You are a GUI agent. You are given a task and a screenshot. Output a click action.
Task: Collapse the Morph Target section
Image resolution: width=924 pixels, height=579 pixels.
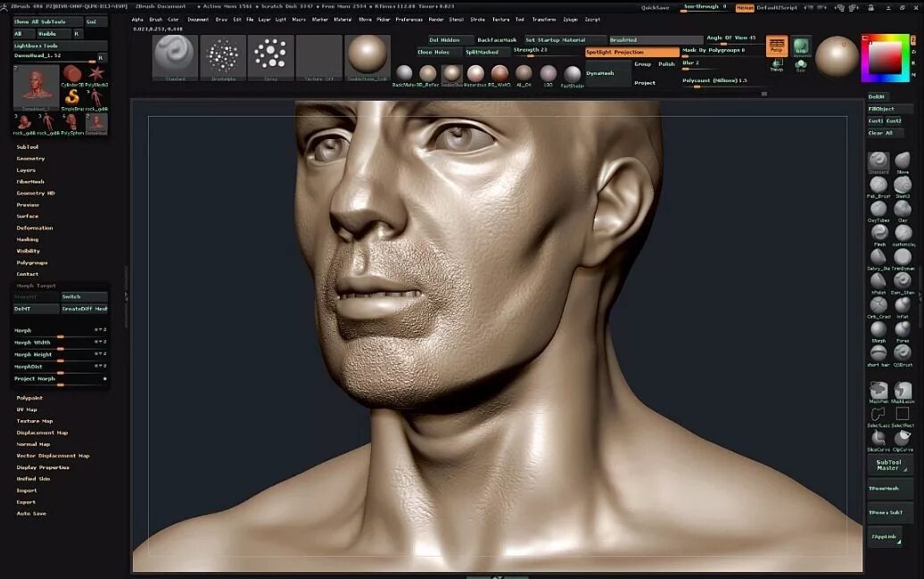coord(36,285)
